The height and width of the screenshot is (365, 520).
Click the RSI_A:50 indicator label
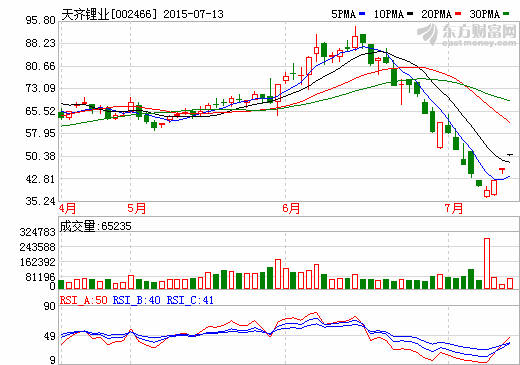pos(84,300)
